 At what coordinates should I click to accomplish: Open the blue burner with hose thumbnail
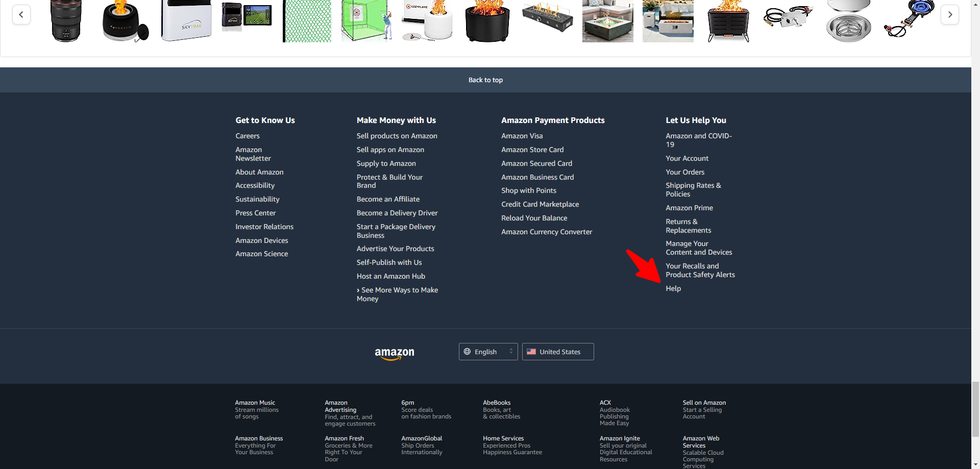(x=909, y=19)
